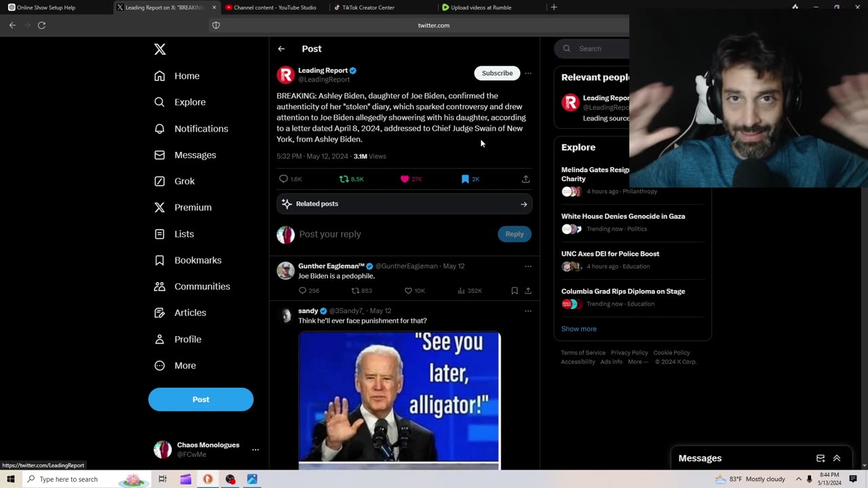868x488 pixels.
Task: Expand the Messages drawer
Action: click(x=837, y=458)
